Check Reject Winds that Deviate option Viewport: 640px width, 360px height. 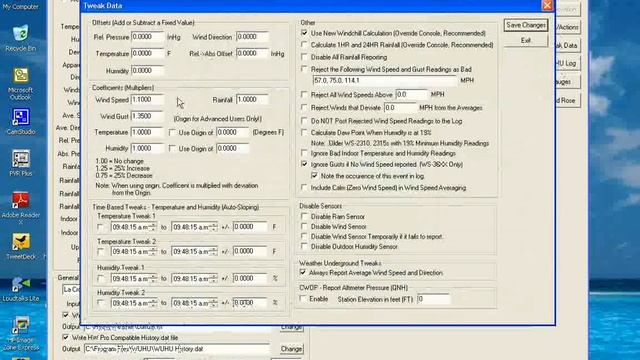point(304,107)
